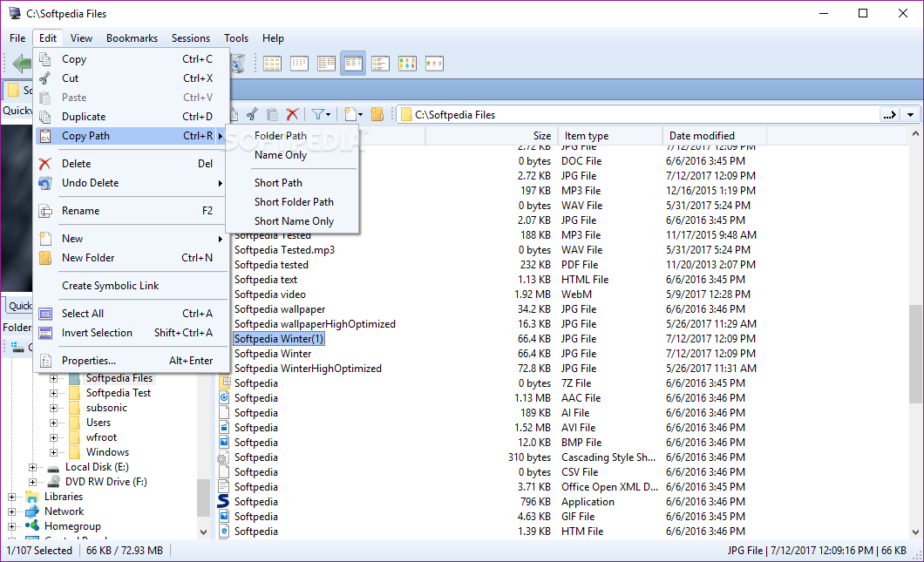Expand the Network tree node

(12, 511)
